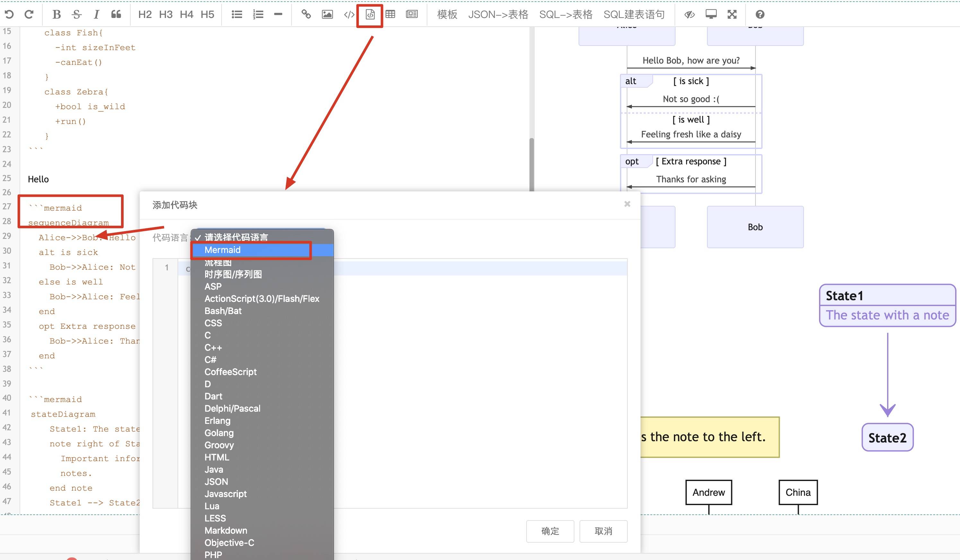This screenshot has height=560, width=960.
Task: Apply bold formatting
Action: coord(57,14)
